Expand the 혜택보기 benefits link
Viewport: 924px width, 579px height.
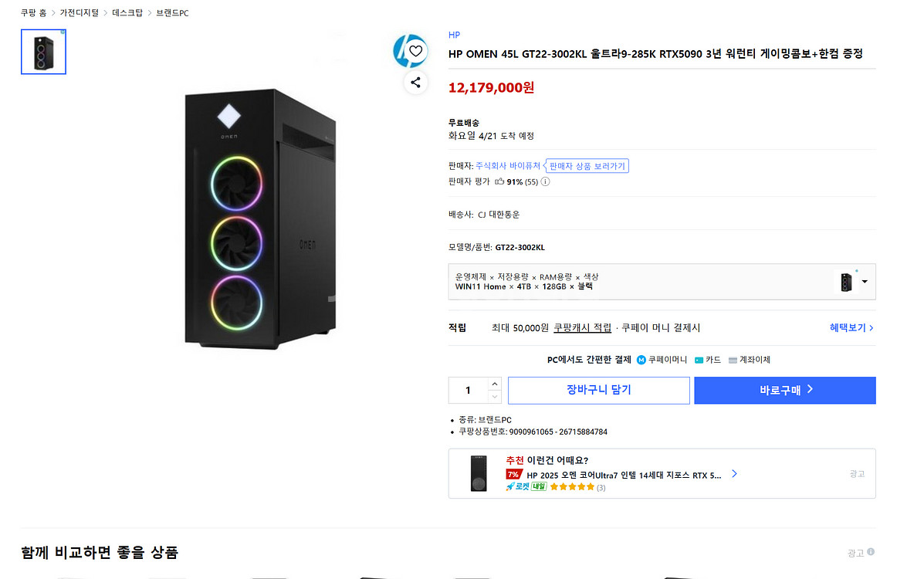851,328
